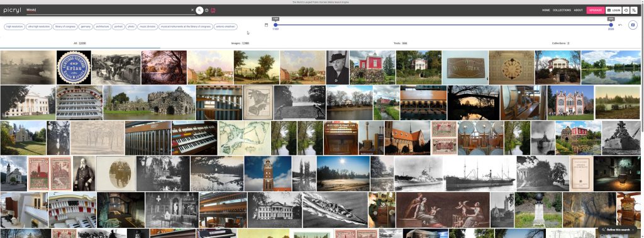The width and height of the screenshot is (644, 238).
Task: Clear the search text with the X icon
Action: click(192, 10)
